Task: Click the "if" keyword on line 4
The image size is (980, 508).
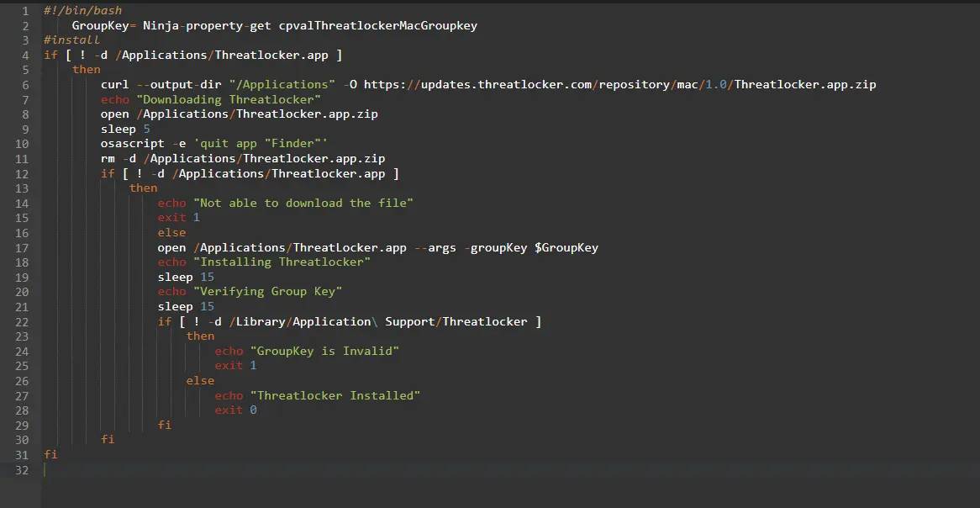Action: point(50,55)
